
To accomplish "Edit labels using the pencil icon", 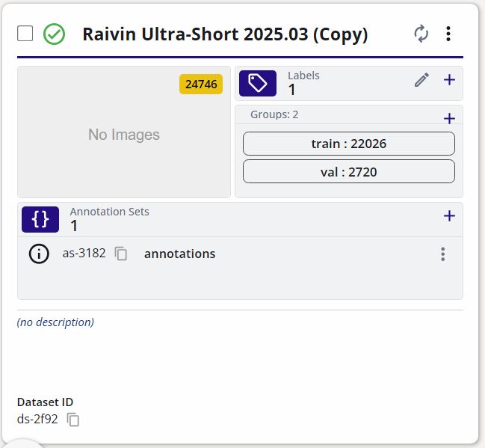I will click(x=421, y=80).
